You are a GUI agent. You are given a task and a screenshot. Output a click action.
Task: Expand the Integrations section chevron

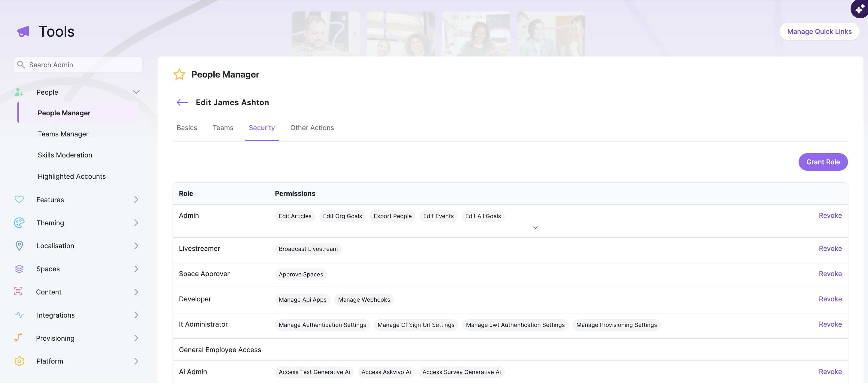136,315
